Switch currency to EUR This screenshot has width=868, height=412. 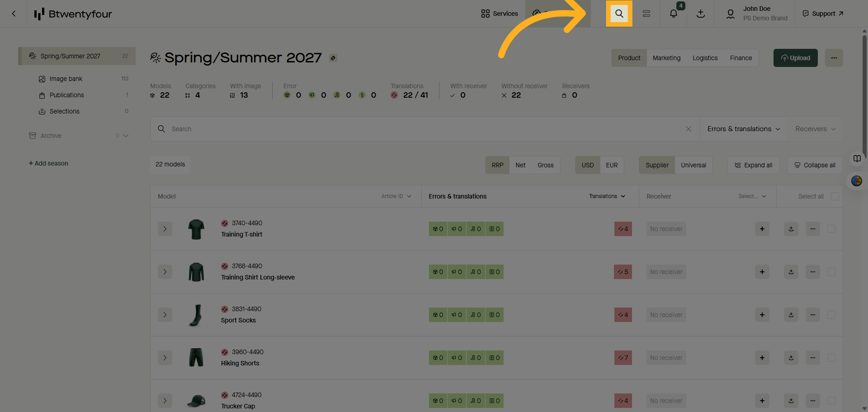pyautogui.click(x=612, y=165)
